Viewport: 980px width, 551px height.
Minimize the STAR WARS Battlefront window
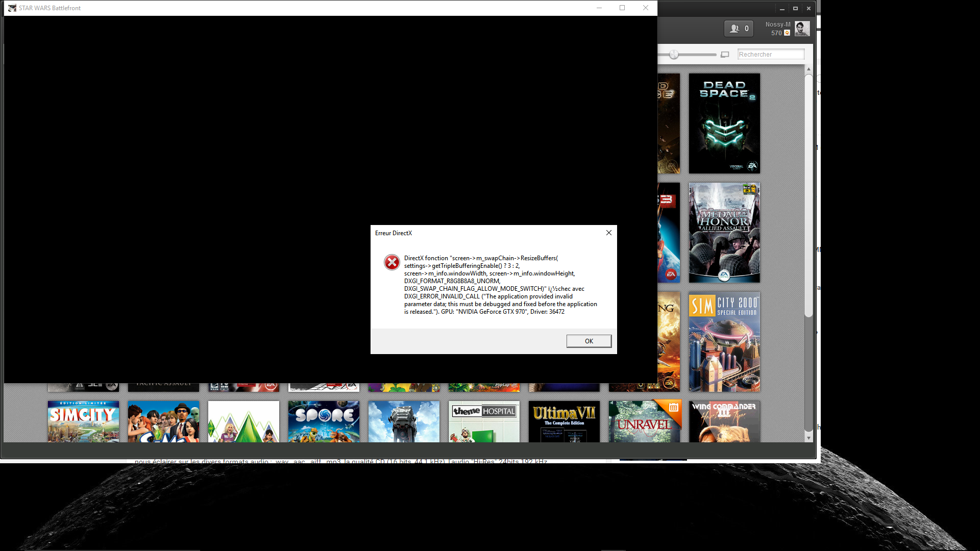pyautogui.click(x=599, y=8)
